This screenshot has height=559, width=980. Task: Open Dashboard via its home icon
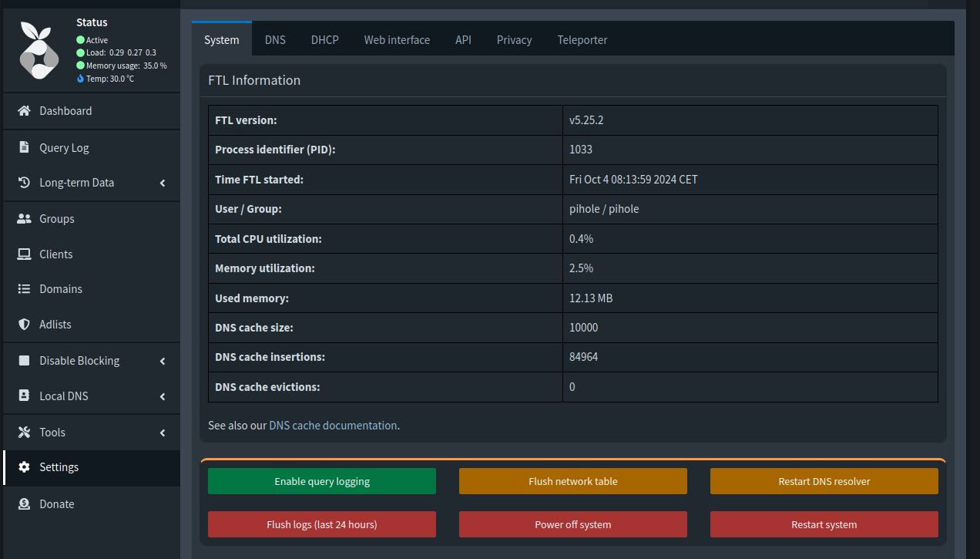pyautogui.click(x=24, y=111)
